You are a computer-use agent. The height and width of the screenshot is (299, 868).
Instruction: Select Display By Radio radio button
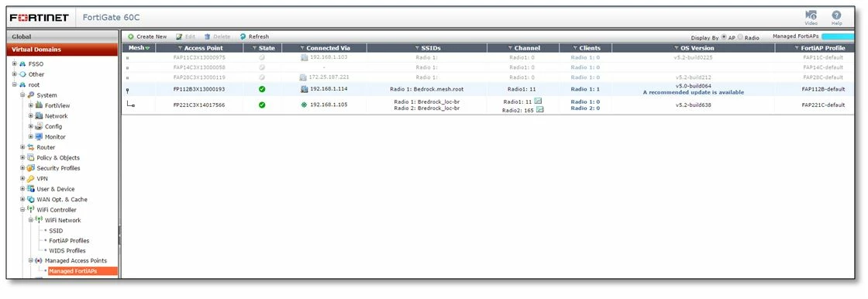[x=741, y=37]
